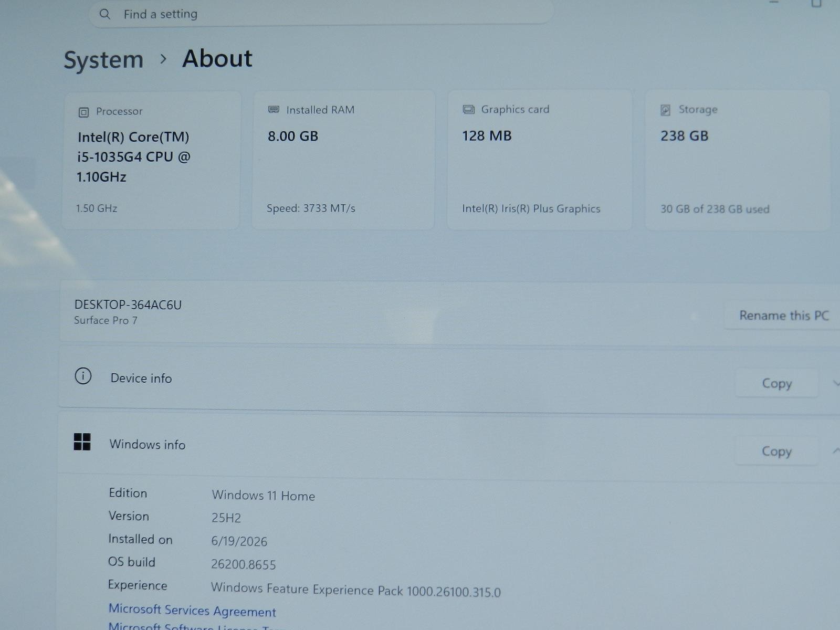Select the 1.50 GHz processor speed text

click(97, 208)
